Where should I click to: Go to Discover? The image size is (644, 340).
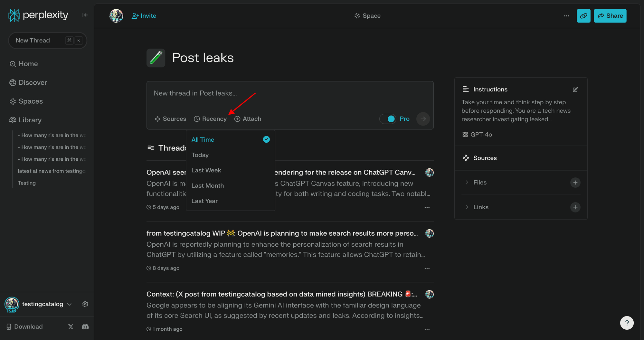pyautogui.click(x=28, y=82)
